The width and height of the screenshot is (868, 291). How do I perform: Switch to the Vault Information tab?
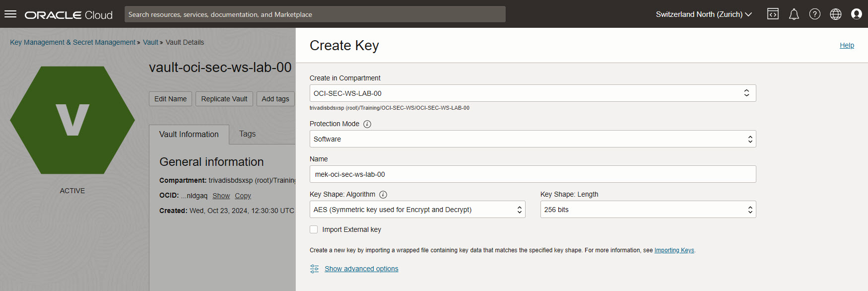pos(189,135)
